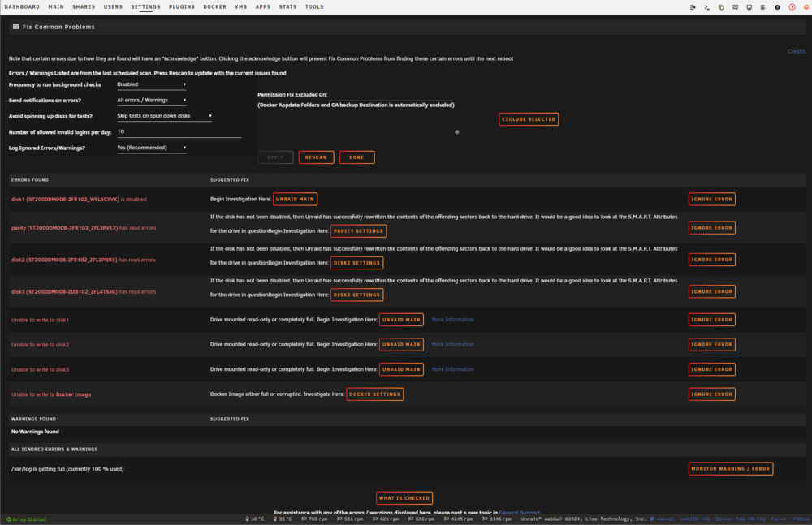Screen dimensions: 812x525
Task: Click the What Is Checked button
Action: [x=404, y=498]
